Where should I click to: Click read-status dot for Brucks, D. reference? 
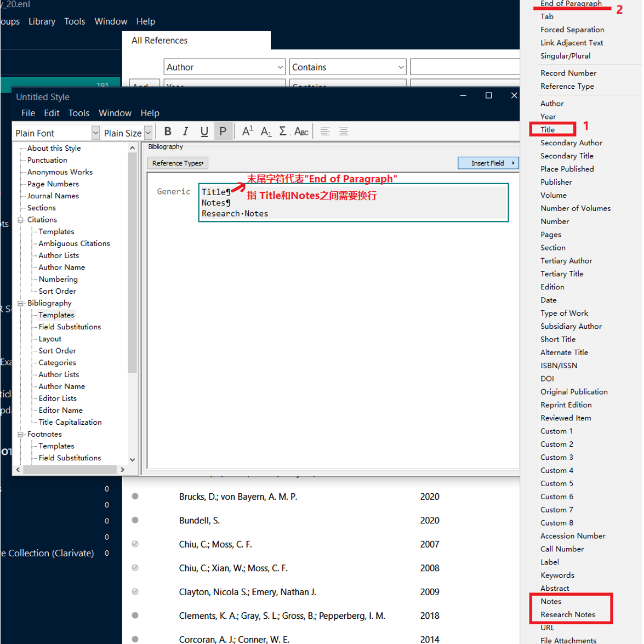pyautogui.click(x=135, y=496)
